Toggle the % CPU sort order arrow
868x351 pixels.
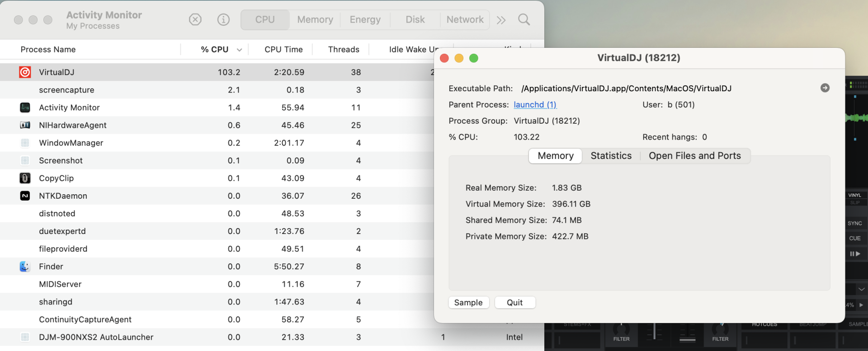(x=239, y=50)
